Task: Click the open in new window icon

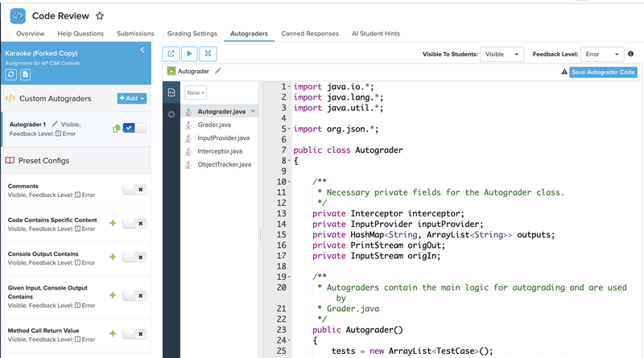Action: click(x=171, y=54)
